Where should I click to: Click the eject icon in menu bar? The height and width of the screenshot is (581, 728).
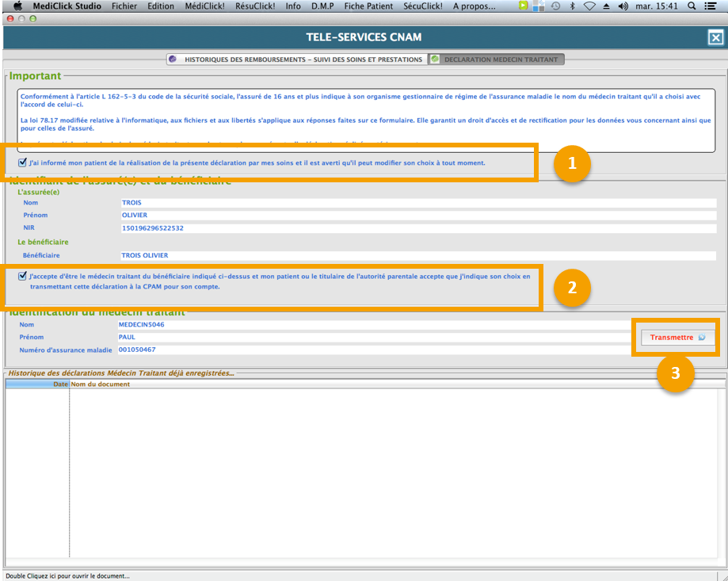point(606,6)
